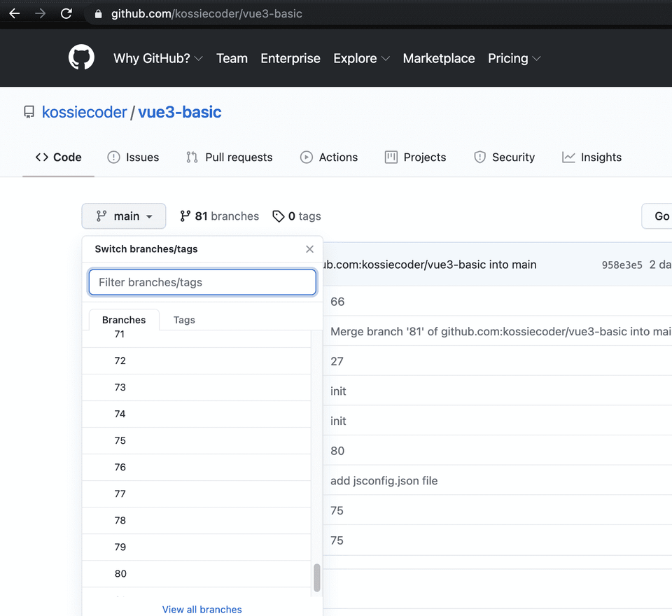The width and height of the screenshot is (672, 616).
Task: Expand the Explore navigation menu
Action: click(361, 58)
